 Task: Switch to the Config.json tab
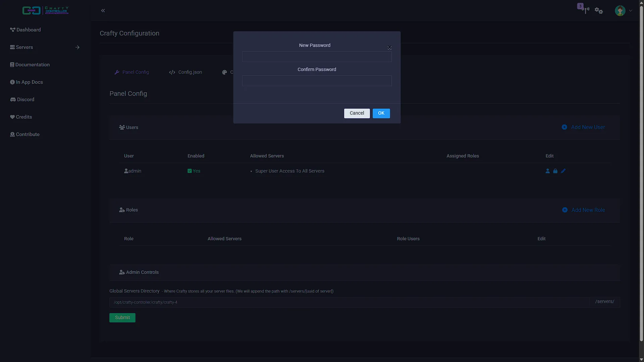coord(185,72)
